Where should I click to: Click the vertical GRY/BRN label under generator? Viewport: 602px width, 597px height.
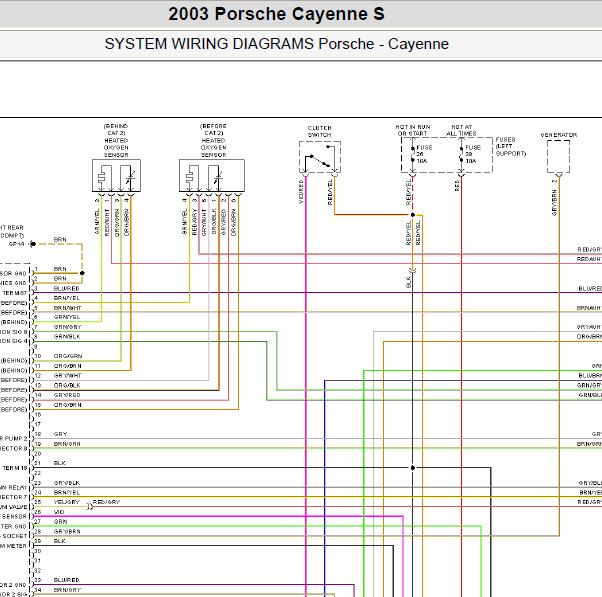click(x=554, y=202)
